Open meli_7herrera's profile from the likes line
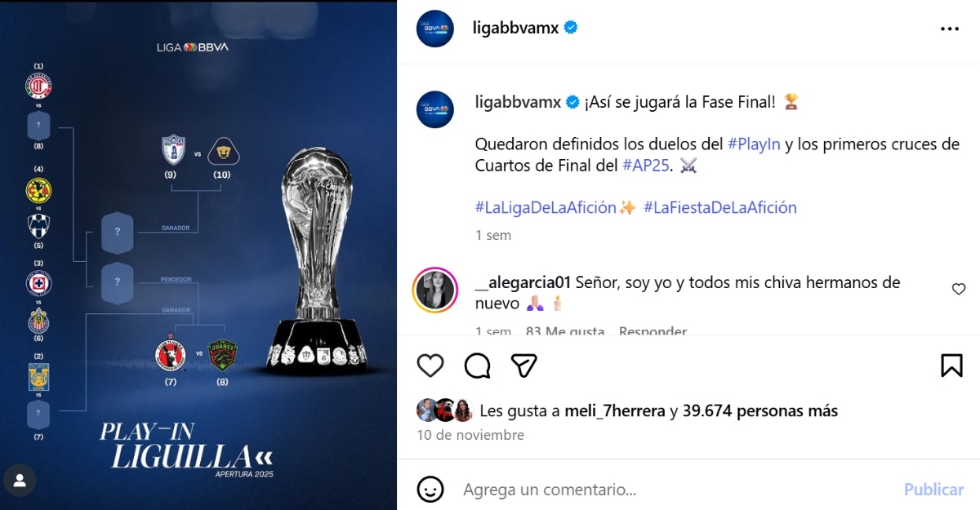 coord(615,411)
